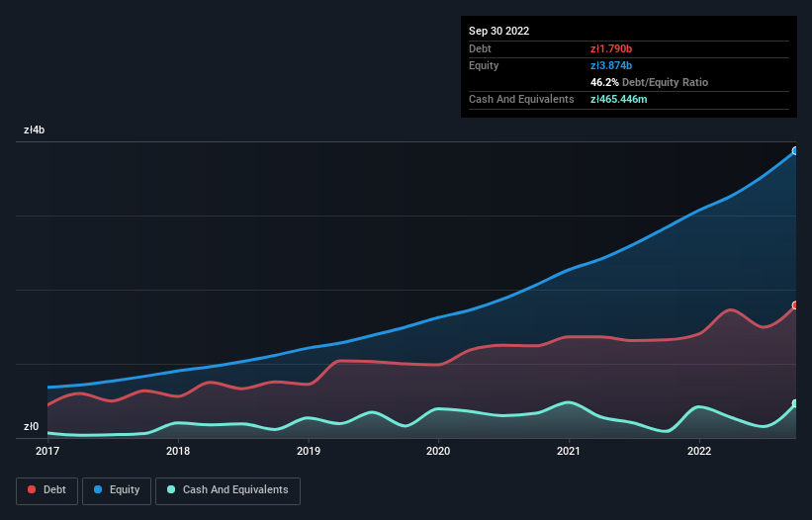The height and width of the screenshot is (520, 812).
Task: Click the Equity row label in tooltip
Action: pyautogui.click(x=484, y=65)
